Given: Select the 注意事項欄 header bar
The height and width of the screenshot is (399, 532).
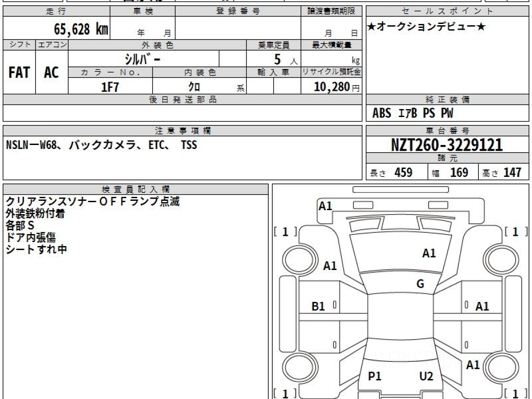Looking at the screenshot, I should pyautogui.click(x=182, y=131).
